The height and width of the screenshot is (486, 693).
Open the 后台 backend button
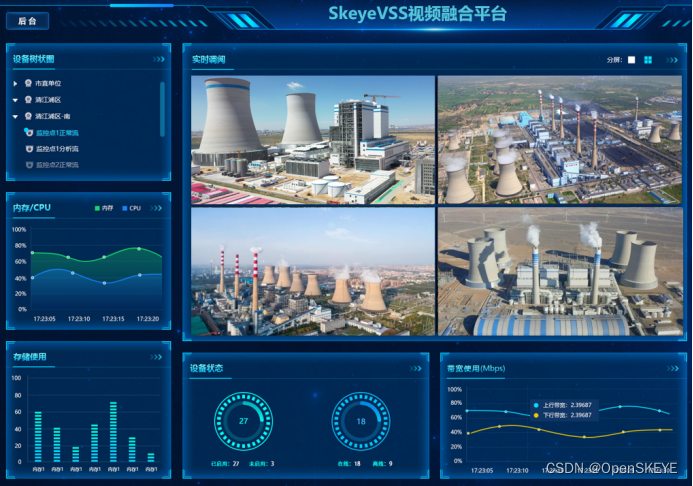point(27,21)
